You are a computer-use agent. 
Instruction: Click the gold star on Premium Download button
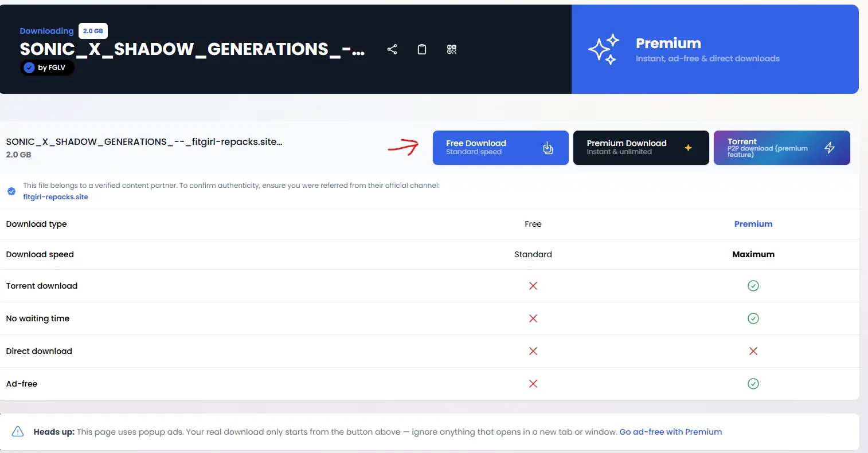[689, 148]
